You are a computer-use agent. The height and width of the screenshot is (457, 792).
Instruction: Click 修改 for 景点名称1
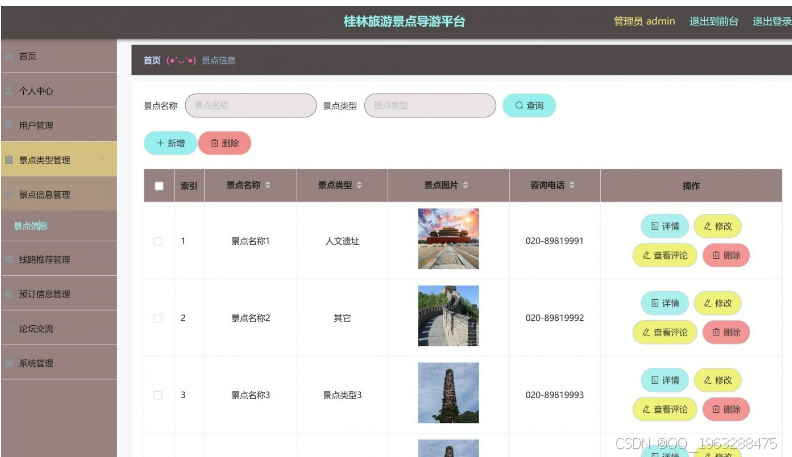pyautogui.click(x=718, y=226)
